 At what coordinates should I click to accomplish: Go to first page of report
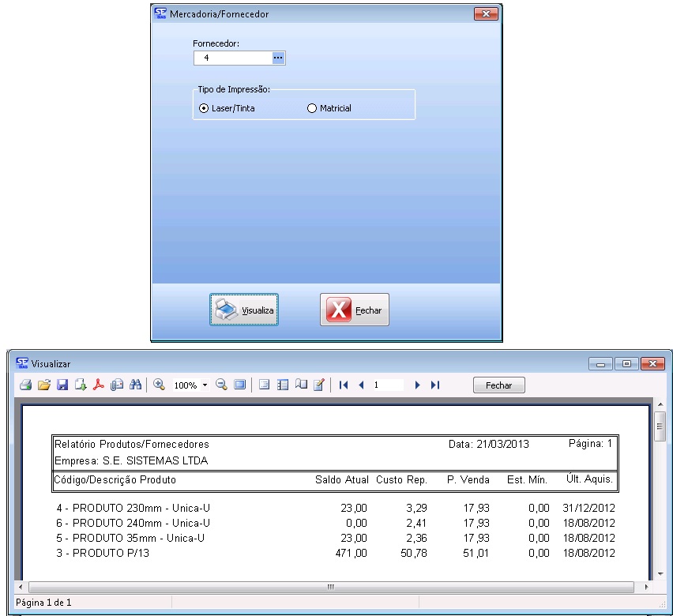[344, 385]
